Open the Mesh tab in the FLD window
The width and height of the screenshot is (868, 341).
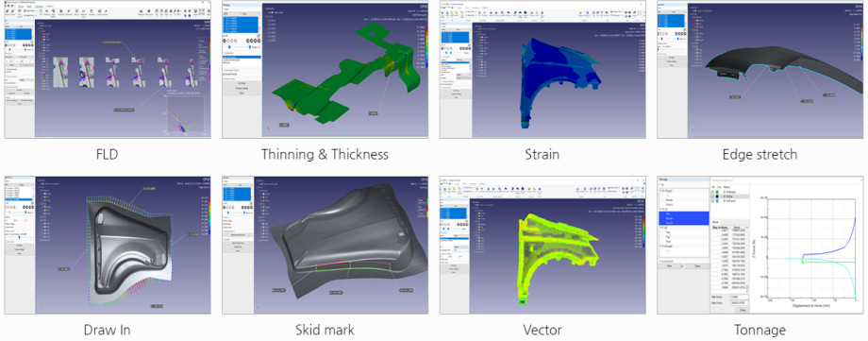29,6
